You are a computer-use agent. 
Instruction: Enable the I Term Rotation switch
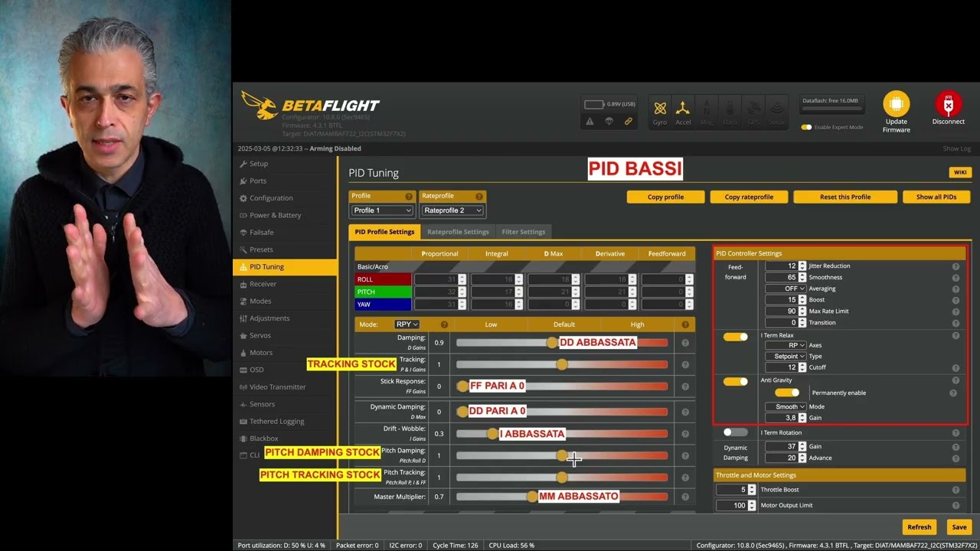point(735,432)
